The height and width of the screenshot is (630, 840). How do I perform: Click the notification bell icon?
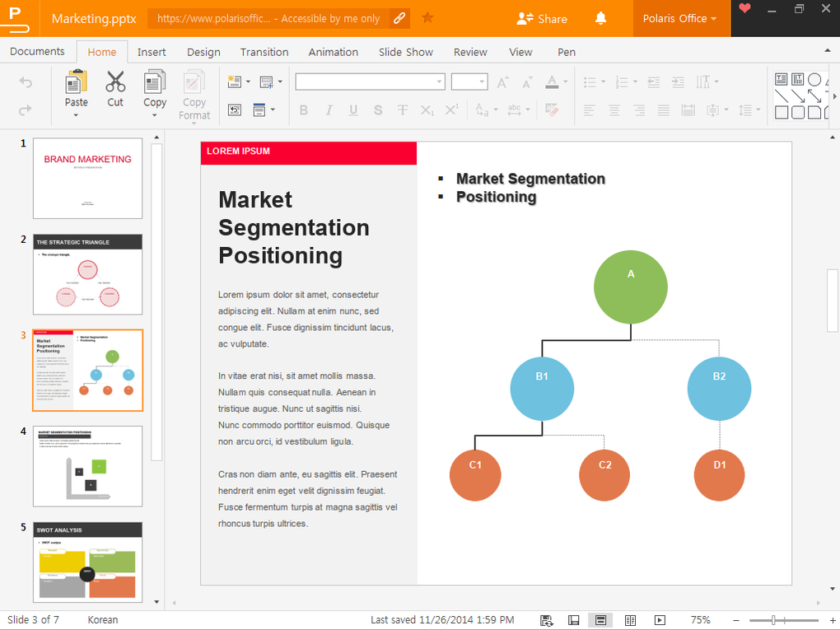click(x=601, y=18)
